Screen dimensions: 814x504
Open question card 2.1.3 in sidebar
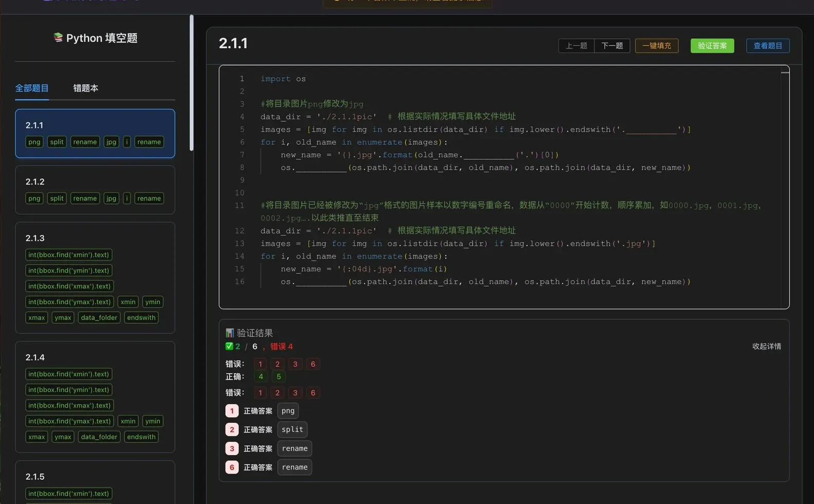pyautogui.click(x=95, y=277)
